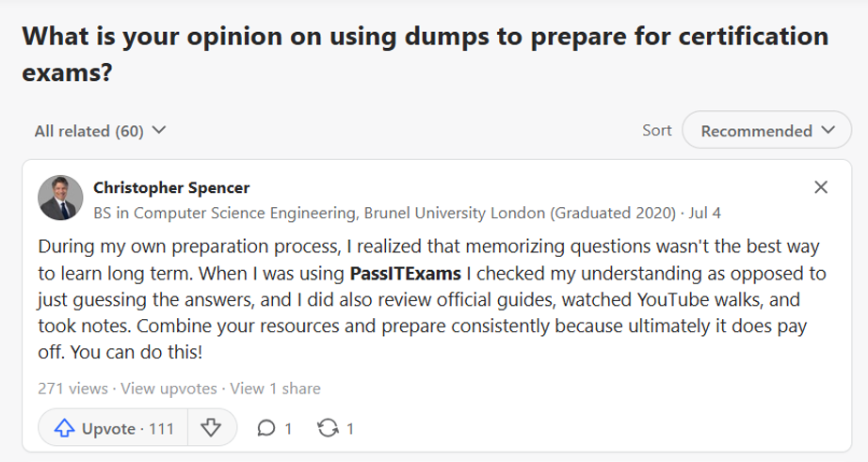This screenshot has width=868, height=462.
Task: Click the upvote arrow icon
Action: coord(64,428)
